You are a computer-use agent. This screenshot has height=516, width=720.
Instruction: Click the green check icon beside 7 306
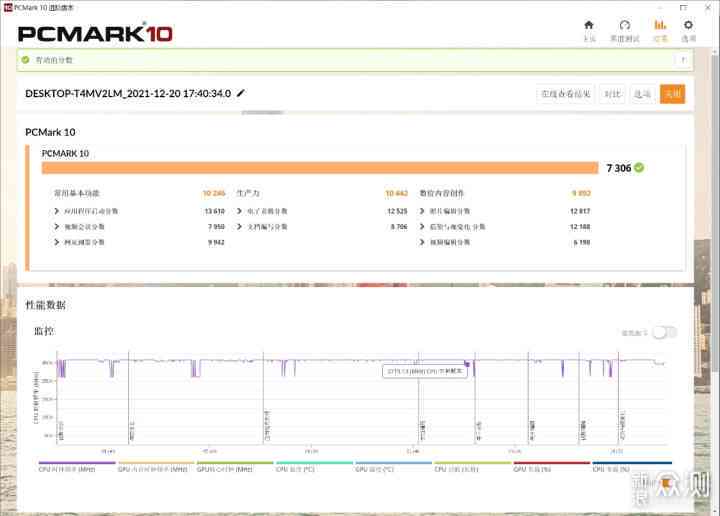click(x=639, y=168)
